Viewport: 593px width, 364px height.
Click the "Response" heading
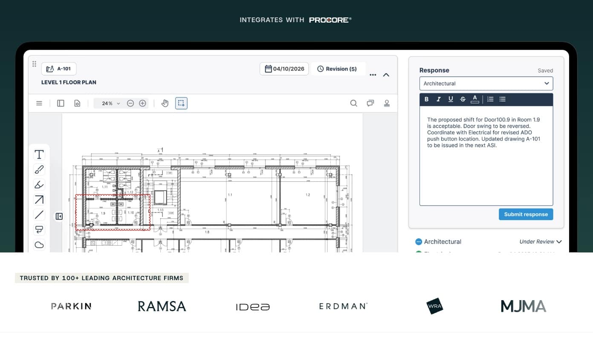pyautogui.click(x=434, y=70)
